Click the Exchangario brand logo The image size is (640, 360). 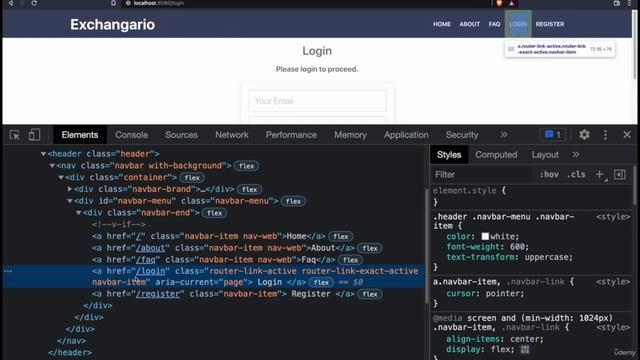(113, 24)
